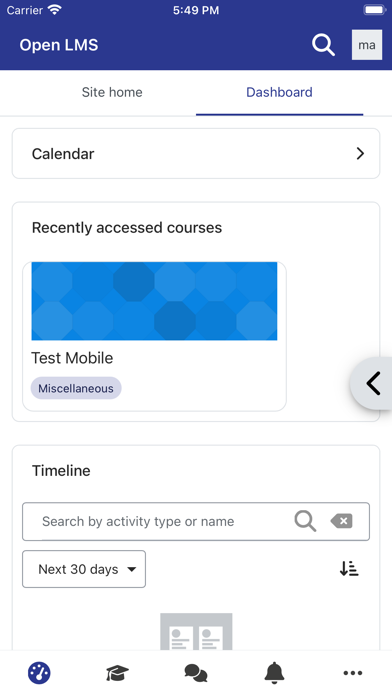This screenshot has width=392, height=696.
Task: Open the search magnifier in header
Action: pyautogui.click(x=323, y=45)
